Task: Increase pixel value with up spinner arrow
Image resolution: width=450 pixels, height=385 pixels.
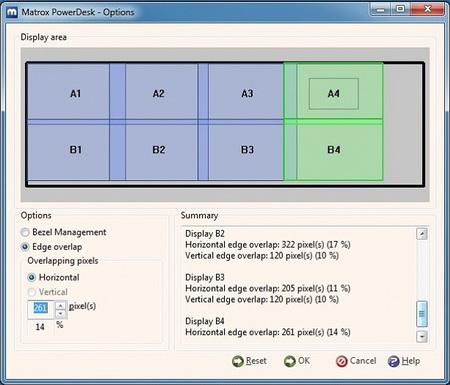Action: (x=61, y=305)
